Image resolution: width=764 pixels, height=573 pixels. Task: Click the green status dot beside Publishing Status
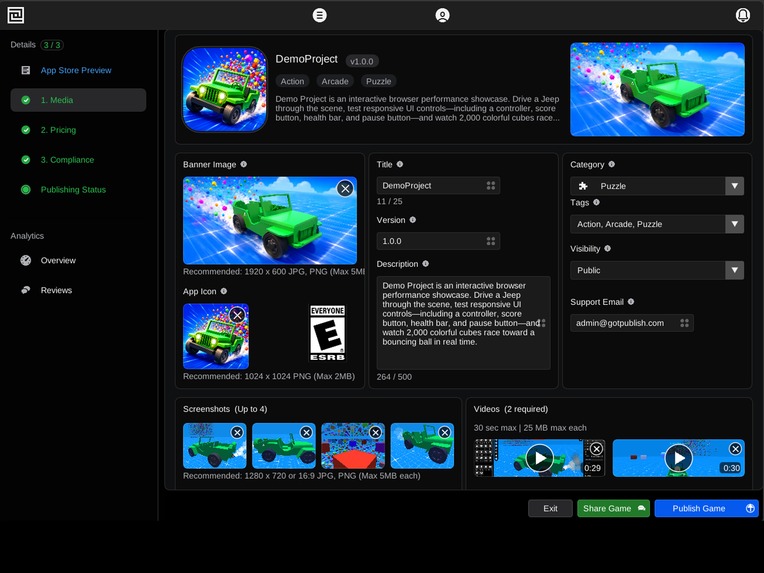click(26, 190)
